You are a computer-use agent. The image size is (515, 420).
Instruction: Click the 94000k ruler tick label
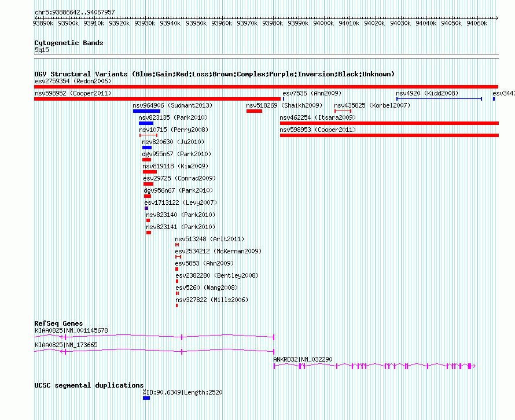point(323,23)
